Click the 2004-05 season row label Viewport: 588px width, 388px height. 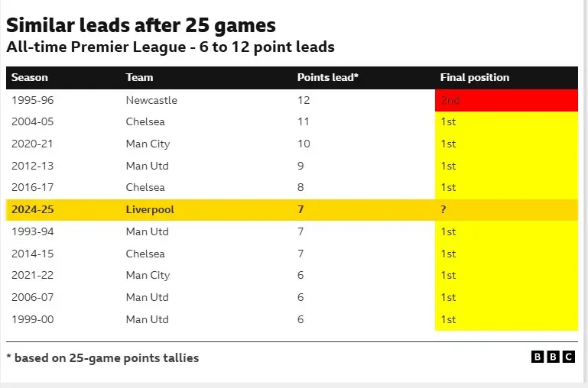32,121
